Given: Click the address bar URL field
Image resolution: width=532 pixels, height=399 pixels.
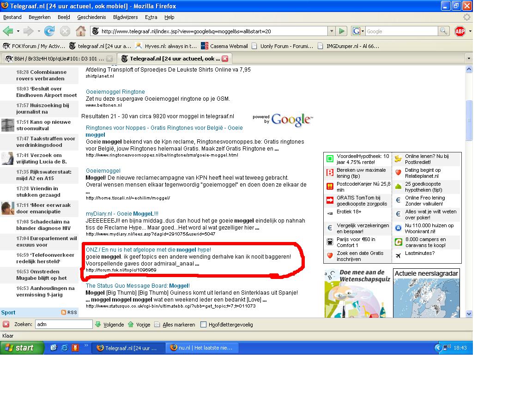Looking at the screenshot, I should click(213, 31).
